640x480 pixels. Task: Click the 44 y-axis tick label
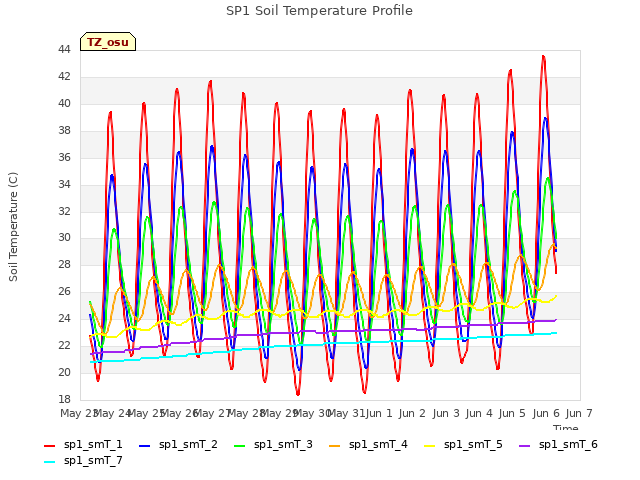pyautogui.click(x=64, y=49)
